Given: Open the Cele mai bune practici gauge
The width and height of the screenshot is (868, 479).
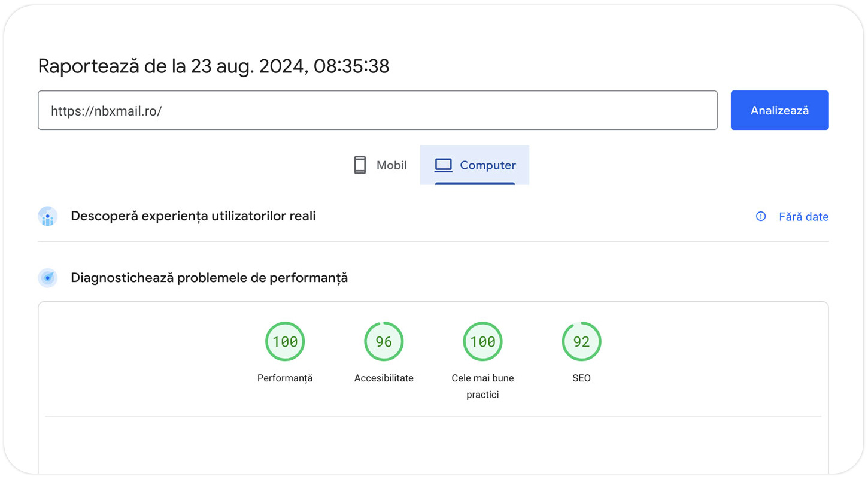Looking at the screenshot, I should [482, 341].
